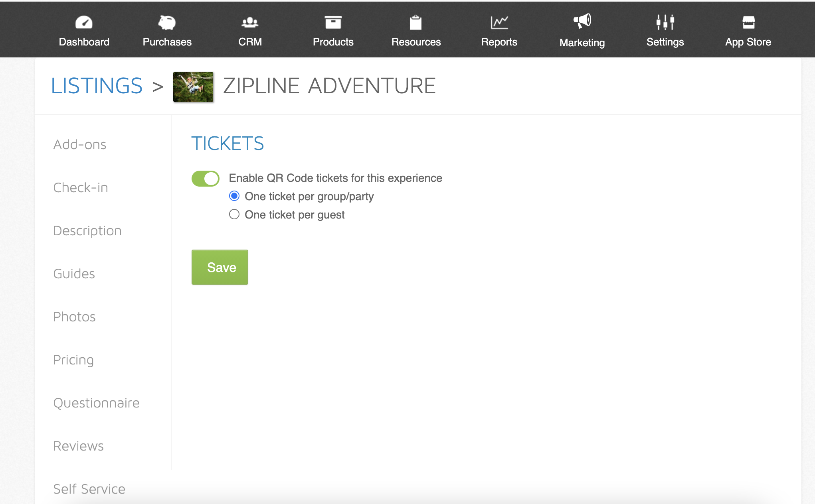
Task: Click the Reports chart icon
Action: click(499, 22)
